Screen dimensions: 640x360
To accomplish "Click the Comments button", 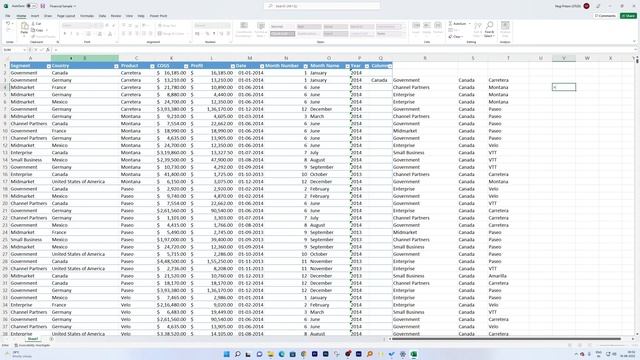I will pos(605,16).
